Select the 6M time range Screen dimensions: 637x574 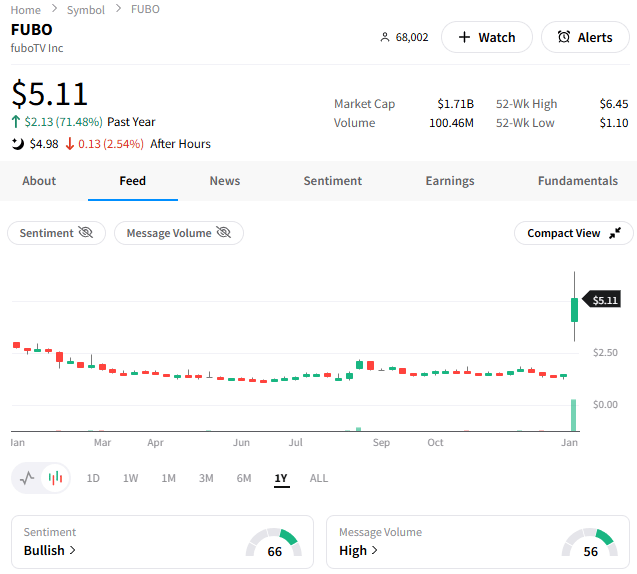pyautogui.click(x=244, y=478)
